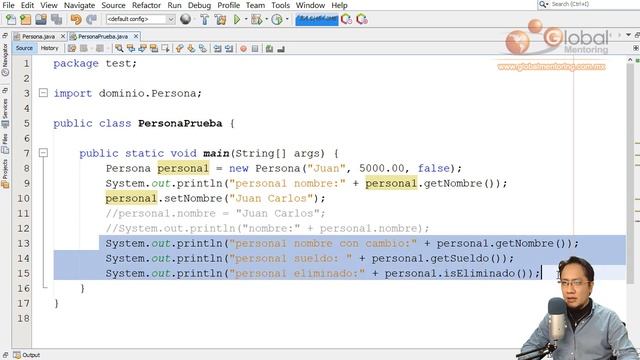Click the Find Next Occurrence icon
Screen dimensions: 640x360
click(x=142, y=49)
